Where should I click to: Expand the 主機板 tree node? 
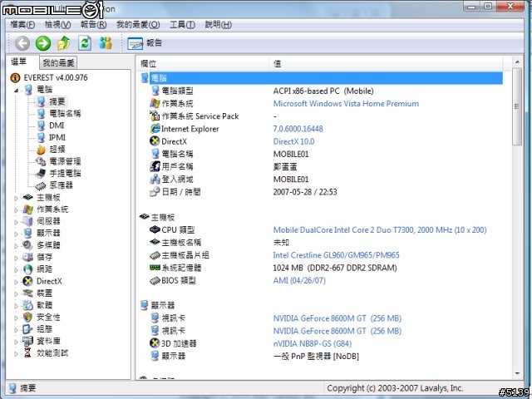(16, 198)
